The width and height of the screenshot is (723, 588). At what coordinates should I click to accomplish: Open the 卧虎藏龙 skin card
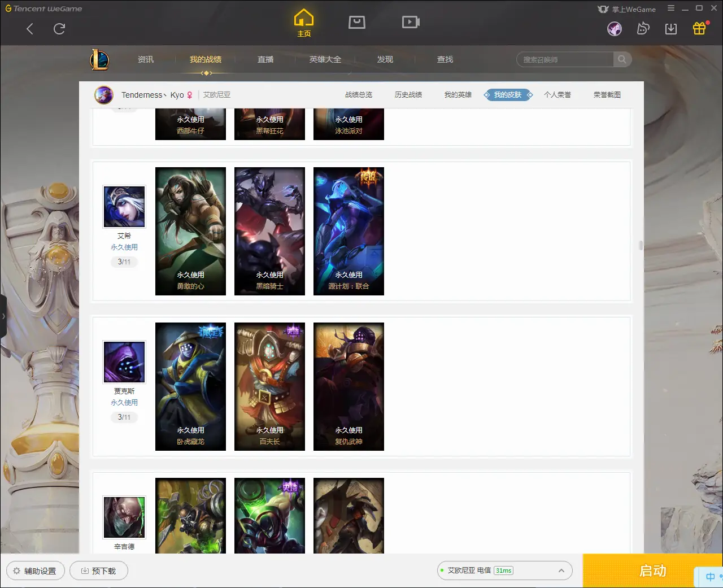click(x=190, y=386)
